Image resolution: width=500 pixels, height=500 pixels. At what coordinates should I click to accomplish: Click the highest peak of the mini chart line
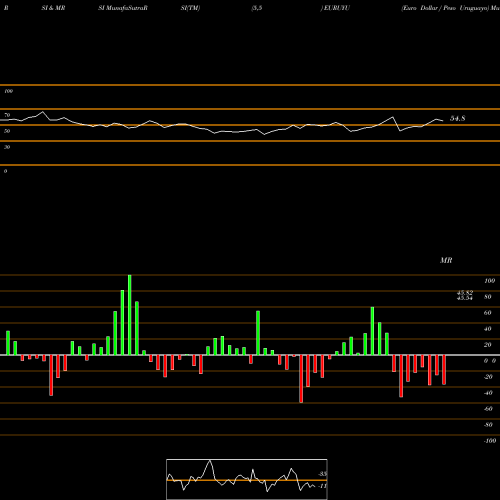[210, 461]
